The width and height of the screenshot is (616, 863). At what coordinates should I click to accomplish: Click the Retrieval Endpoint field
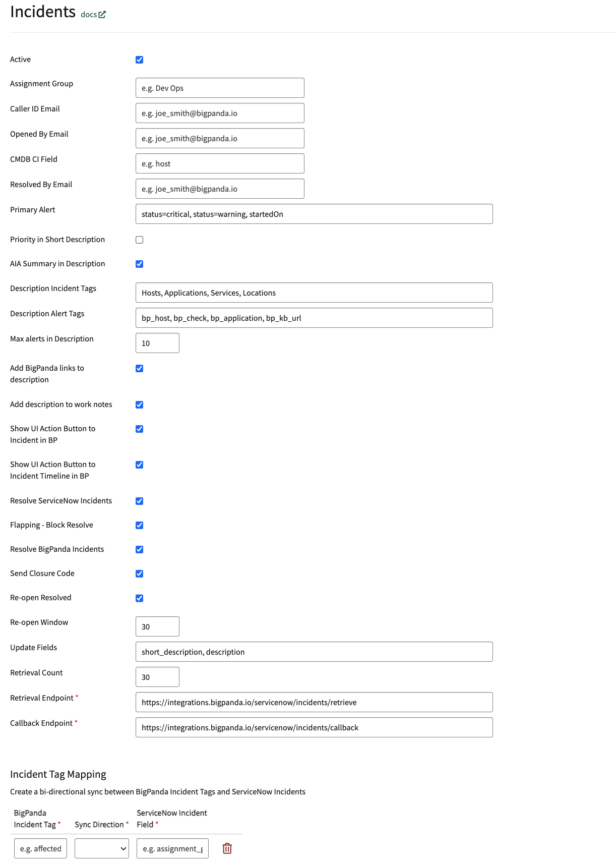pyautogui.click(x=314, y=702)
